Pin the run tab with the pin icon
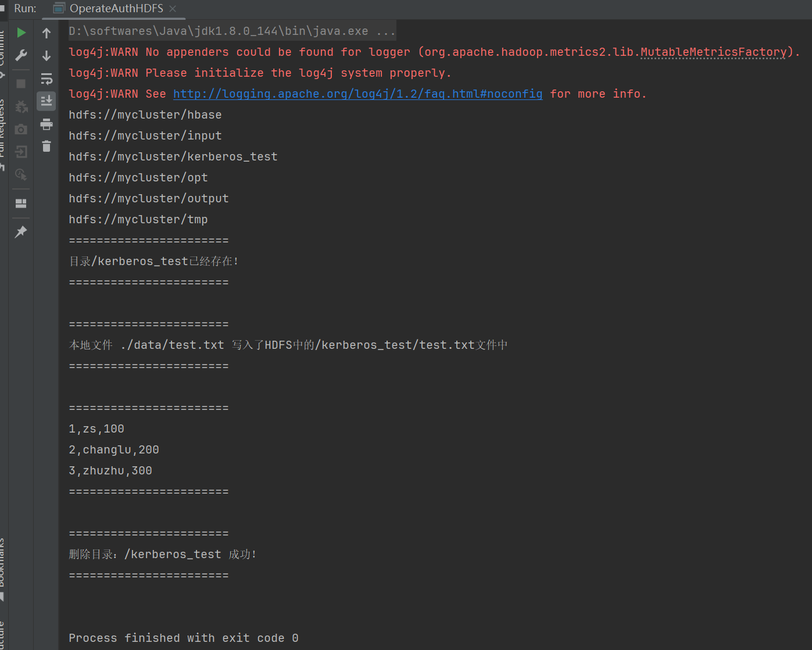The width and height of the screenshot is (812, 650). pyautogui.click(x=21, y=232)
